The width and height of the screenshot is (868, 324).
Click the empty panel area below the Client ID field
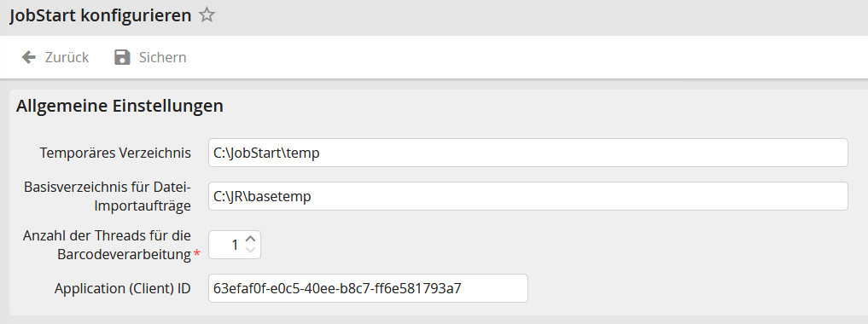[437, 309]
